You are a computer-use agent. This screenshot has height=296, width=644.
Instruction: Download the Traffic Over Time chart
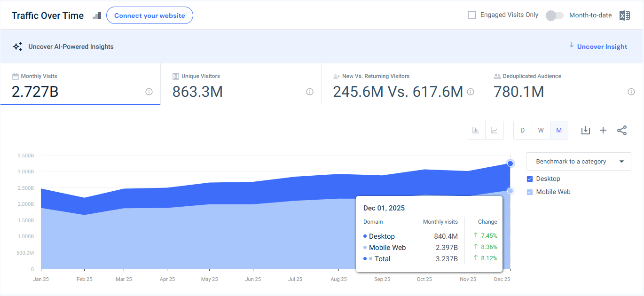pos(585,130)
